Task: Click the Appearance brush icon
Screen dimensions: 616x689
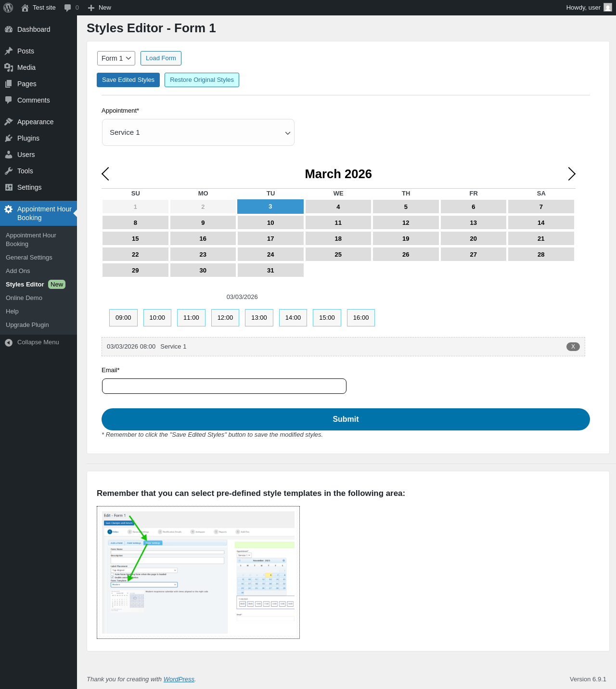Action: point(9,122)
